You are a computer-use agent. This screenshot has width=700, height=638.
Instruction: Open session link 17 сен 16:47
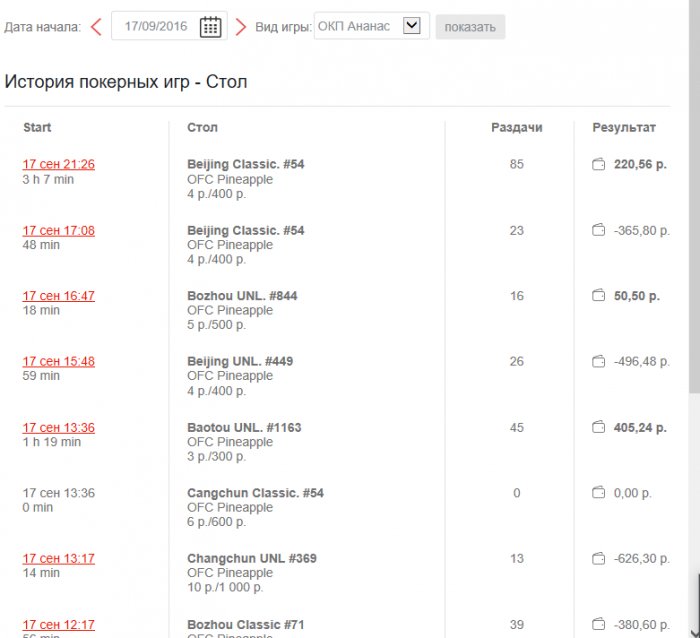[x=59, y=296]
